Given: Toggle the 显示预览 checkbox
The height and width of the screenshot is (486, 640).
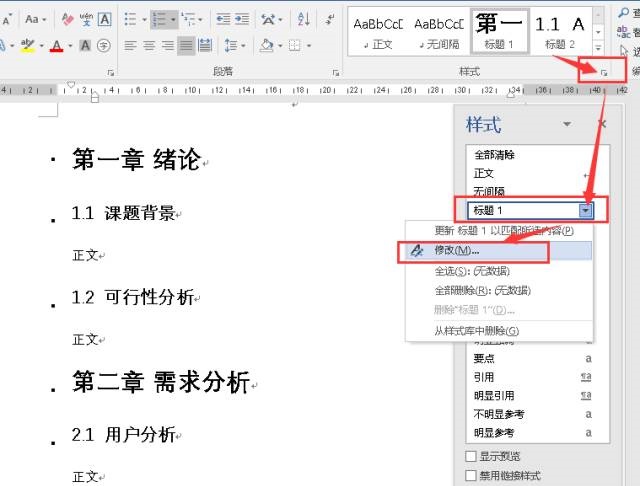Looking at the screenshot, I should 472,457.
